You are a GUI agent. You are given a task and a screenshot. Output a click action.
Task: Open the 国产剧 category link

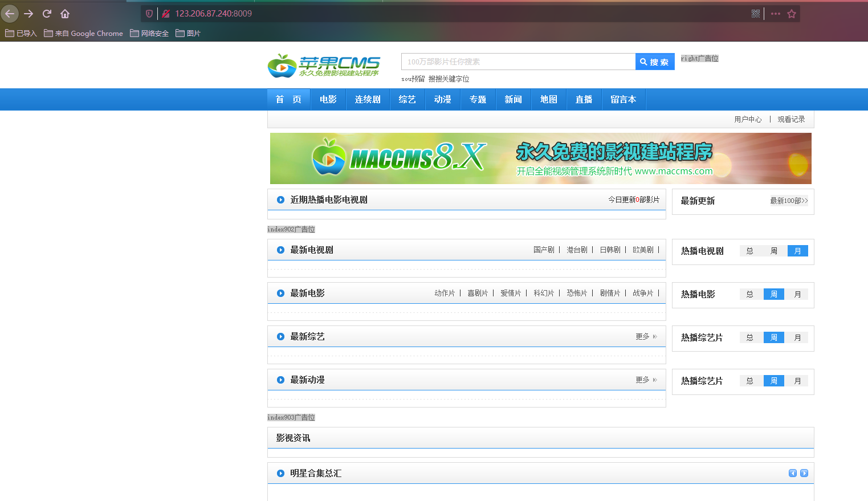pos(544,250)
